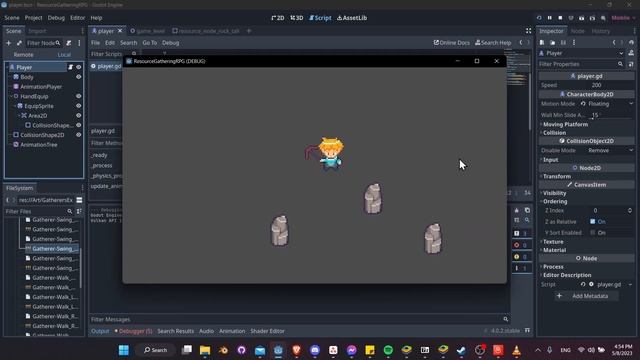Expand the Transform section
The height and width of the screenshot is (360, 640).
tap(556, 176)
